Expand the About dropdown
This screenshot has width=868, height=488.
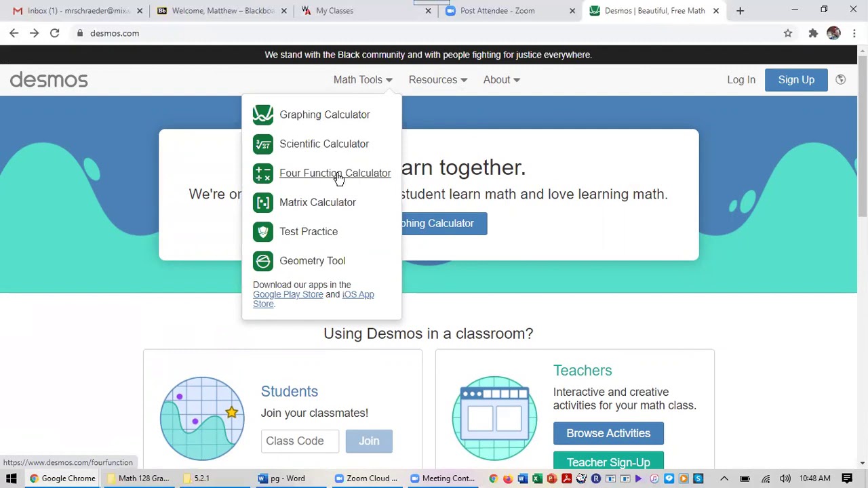pos(501,80)
